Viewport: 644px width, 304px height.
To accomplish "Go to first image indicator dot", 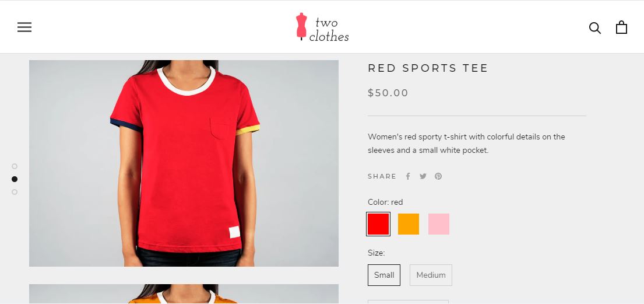I will 15,166.
